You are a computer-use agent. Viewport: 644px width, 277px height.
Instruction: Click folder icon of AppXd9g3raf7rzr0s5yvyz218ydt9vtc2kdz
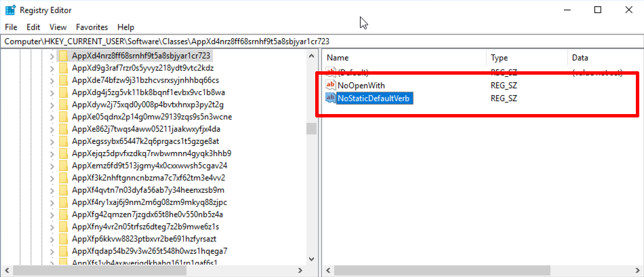coord(63,68)
